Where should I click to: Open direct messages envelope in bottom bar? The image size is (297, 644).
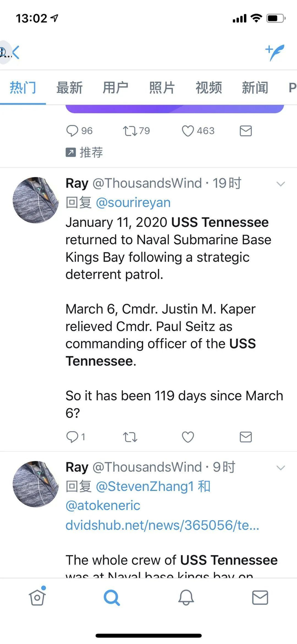click(x=260, y=597)
